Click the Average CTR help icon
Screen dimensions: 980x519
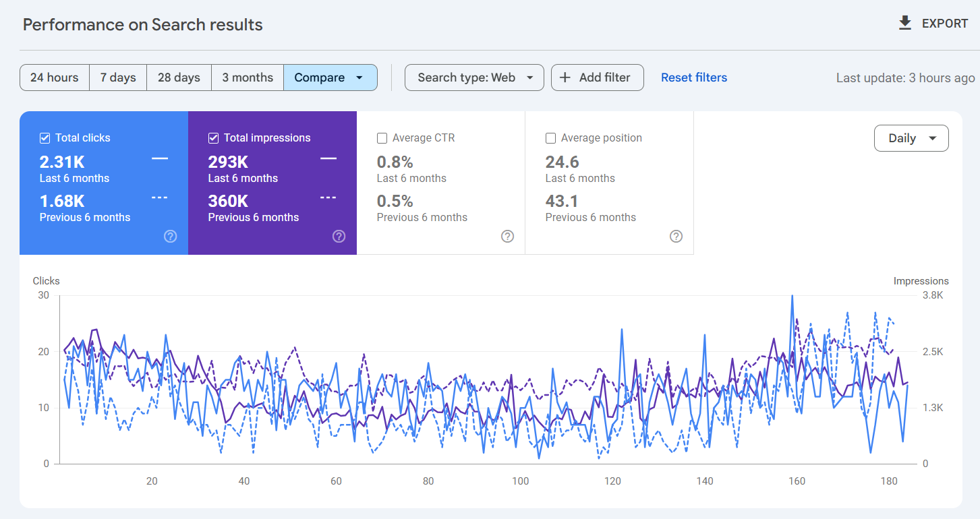(507, 237)
